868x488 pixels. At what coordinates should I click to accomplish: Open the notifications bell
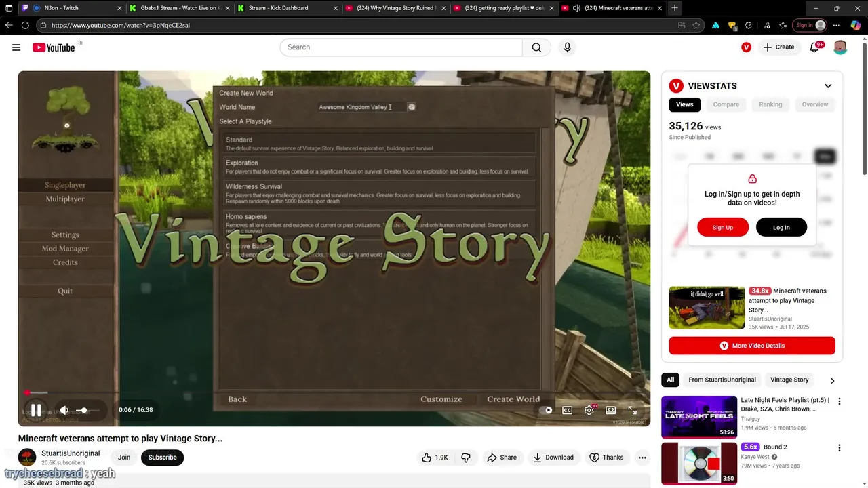pos(814,47)
